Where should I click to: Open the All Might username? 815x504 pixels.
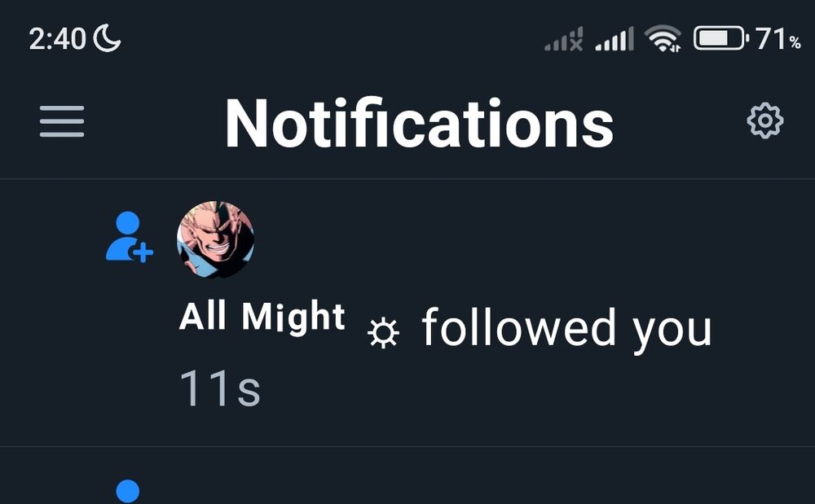262,317
